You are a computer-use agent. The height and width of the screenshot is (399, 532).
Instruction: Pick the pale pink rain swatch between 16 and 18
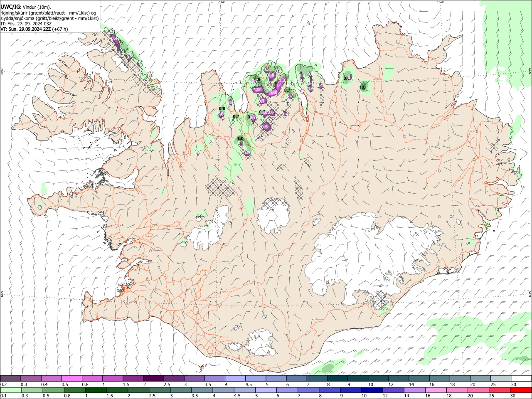(x=436, y=390)
